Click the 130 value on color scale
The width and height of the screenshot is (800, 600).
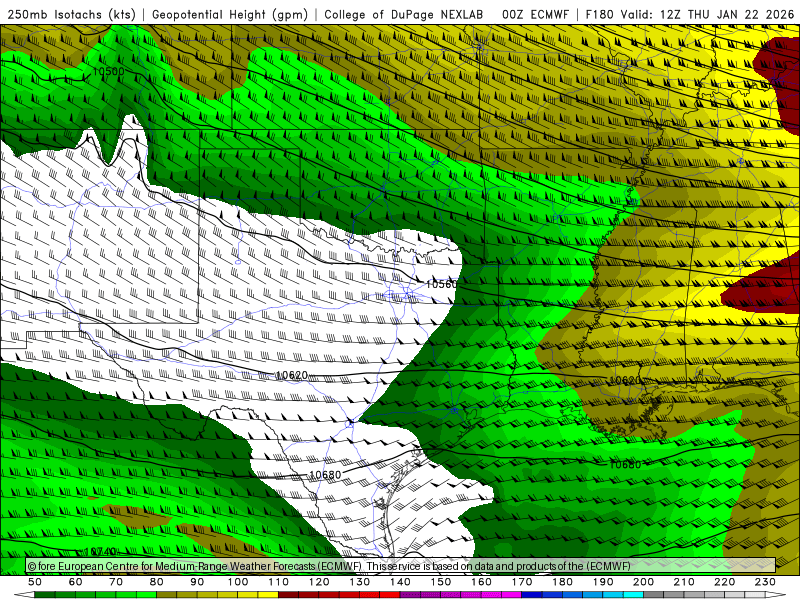point(360,582)
